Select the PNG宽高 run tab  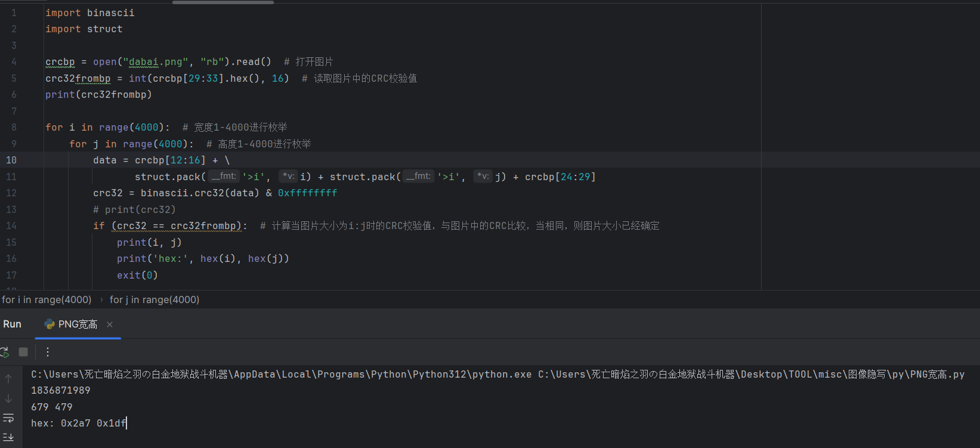click(x=78, y=325)
